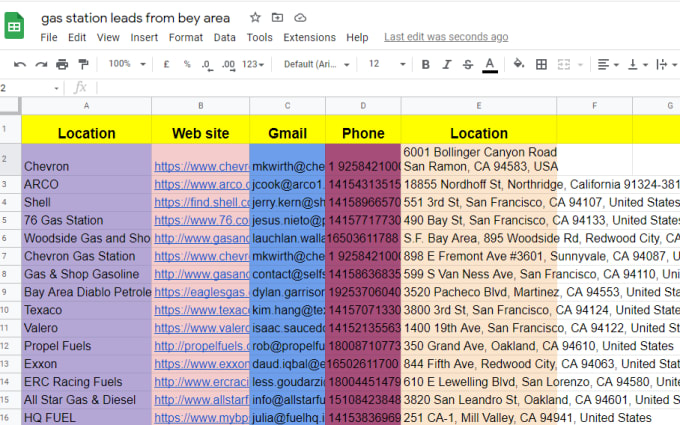Click the select-all corner box
This screenshot has width=680, height=425.
(10, 106)
